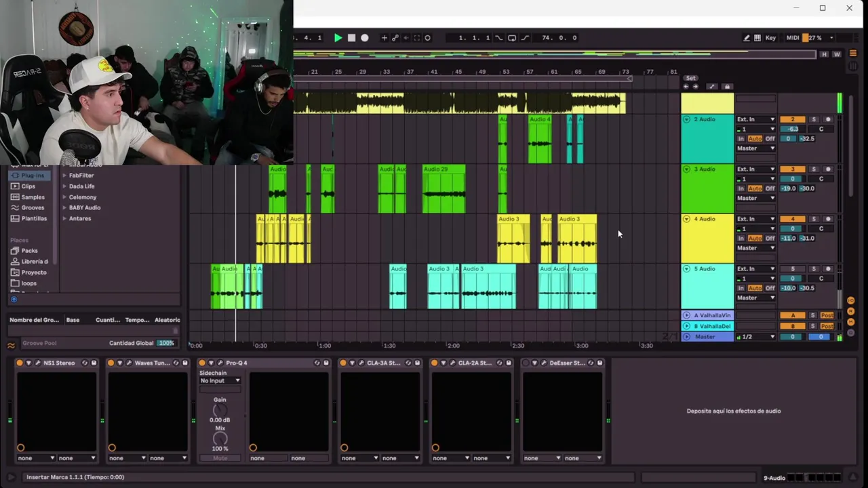Open Master 1/2 output dropdown
The image size is (868, 488).
pos(756,337)
